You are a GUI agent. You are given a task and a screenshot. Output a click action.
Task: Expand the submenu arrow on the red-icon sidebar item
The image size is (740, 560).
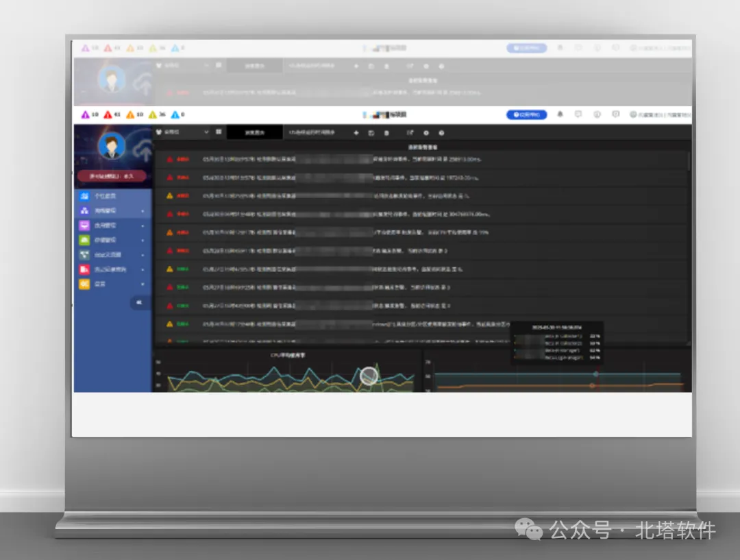(143, 269)
